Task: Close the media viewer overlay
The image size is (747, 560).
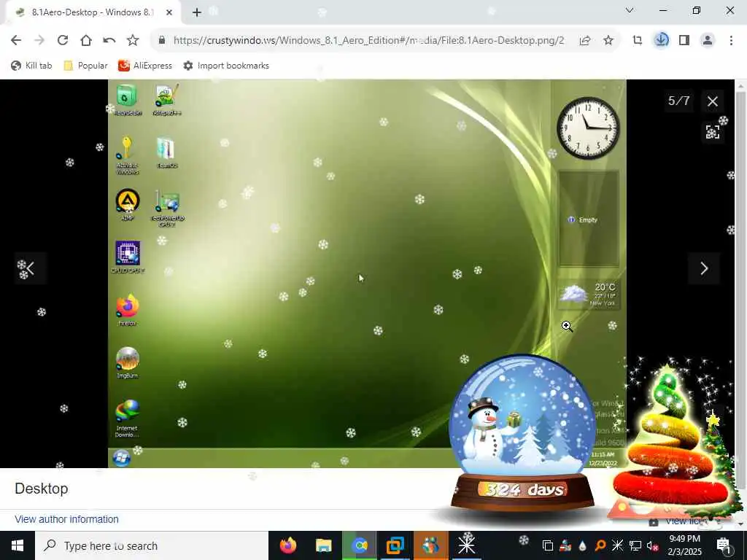Action: (713, 101)
